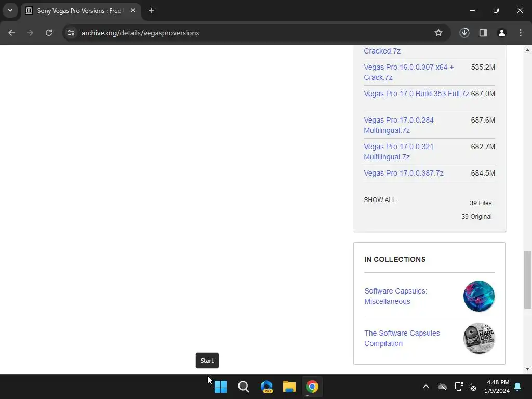Click the 687.6M file size
The width and height of the screenshot is (532, 399).
point(483,120)
